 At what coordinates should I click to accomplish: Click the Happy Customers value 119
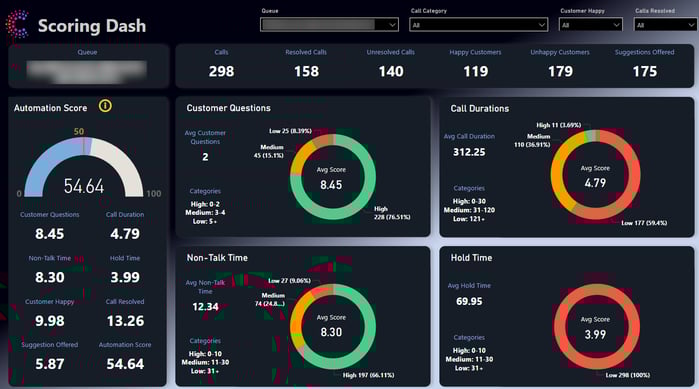pos(476,71)
